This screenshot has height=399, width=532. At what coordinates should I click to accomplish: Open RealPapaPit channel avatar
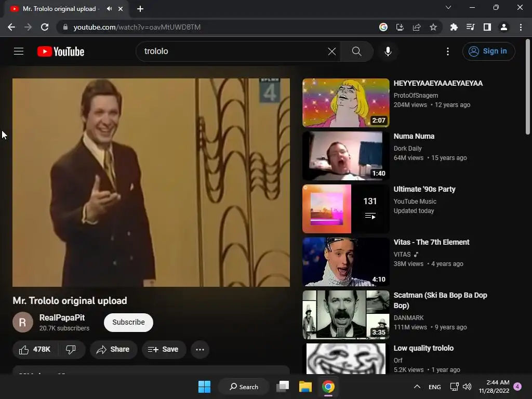point(23,322)
